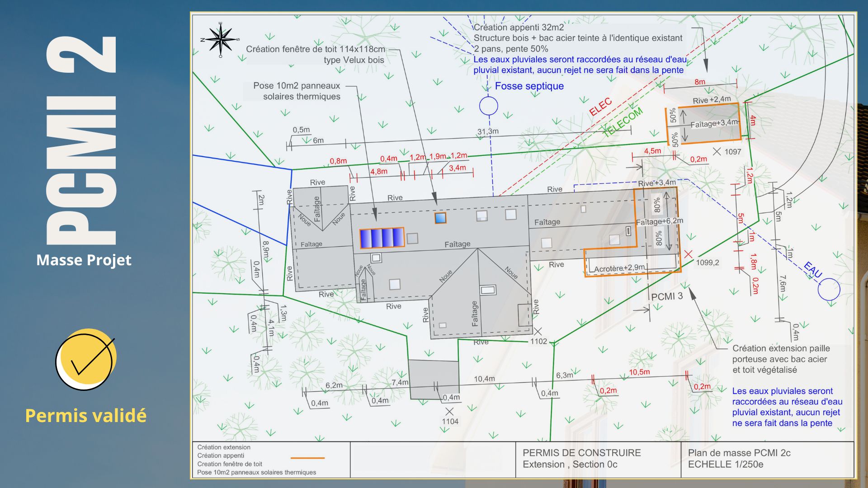The image size is (868, 488).
Task: Click the green "TELECOM" line label
Action: coord(623,122)
